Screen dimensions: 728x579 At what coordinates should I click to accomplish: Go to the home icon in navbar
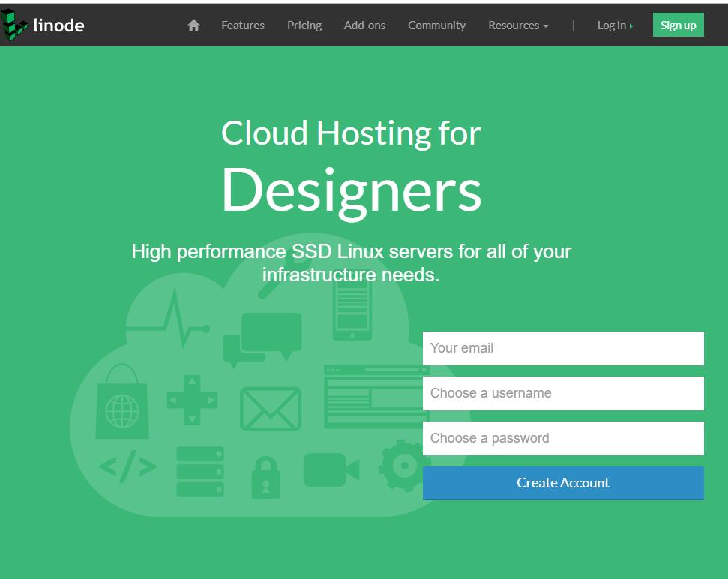click(193, 25)
